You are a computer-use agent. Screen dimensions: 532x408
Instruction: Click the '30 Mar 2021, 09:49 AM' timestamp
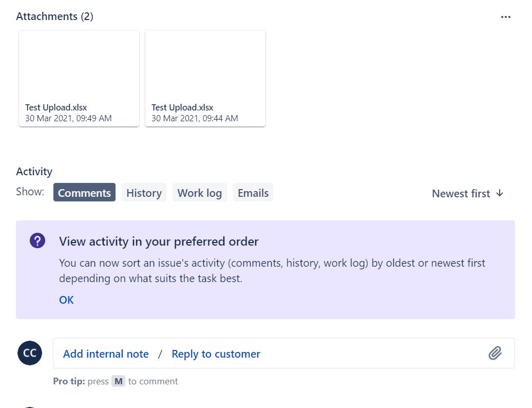(68, 118)
